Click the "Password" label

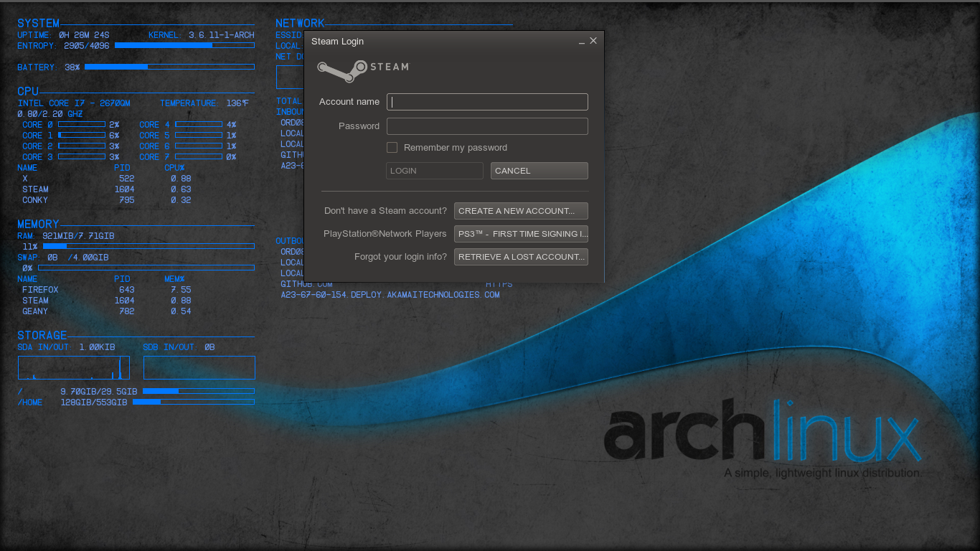[x=359, y=126]
